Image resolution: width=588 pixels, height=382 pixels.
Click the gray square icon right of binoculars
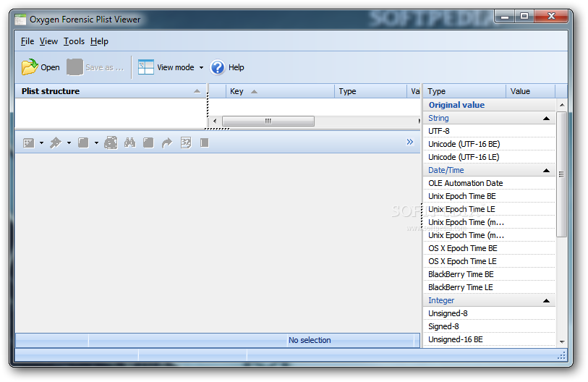click(148, 143)
